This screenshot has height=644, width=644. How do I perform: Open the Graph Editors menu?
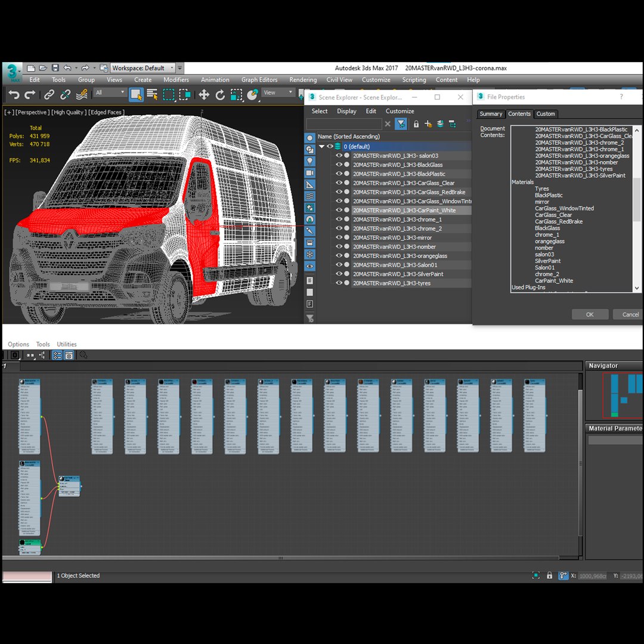coord(259,80)
